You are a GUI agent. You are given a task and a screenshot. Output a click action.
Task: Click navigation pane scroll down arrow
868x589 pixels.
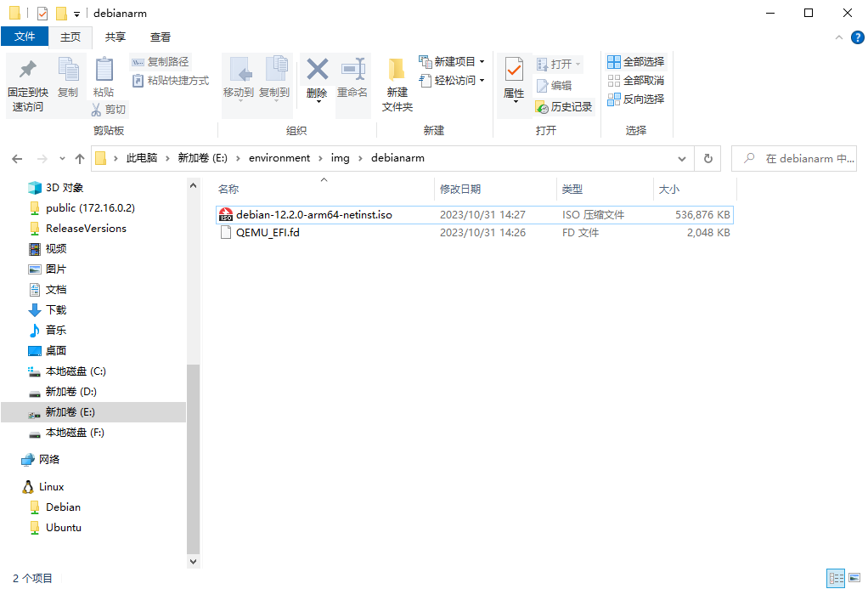pyautogui.click(x=193, y=561)
